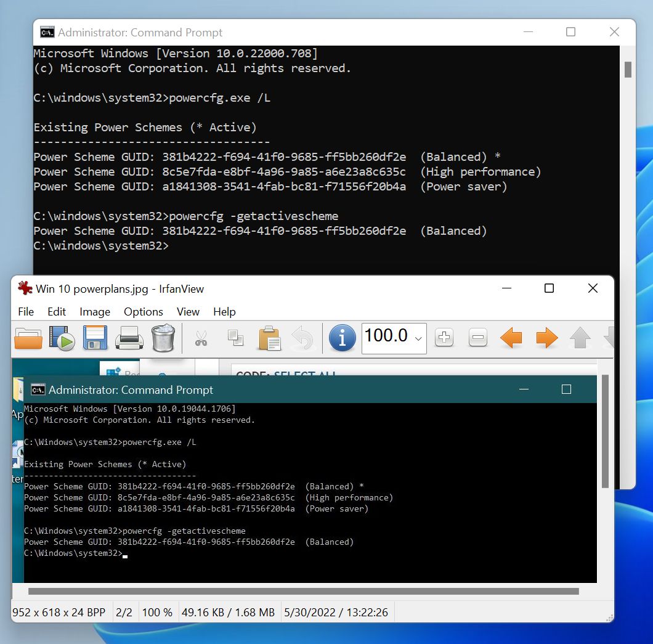Close the IrfanView window
Screen dimensions: 653x644
coord(593,288)
